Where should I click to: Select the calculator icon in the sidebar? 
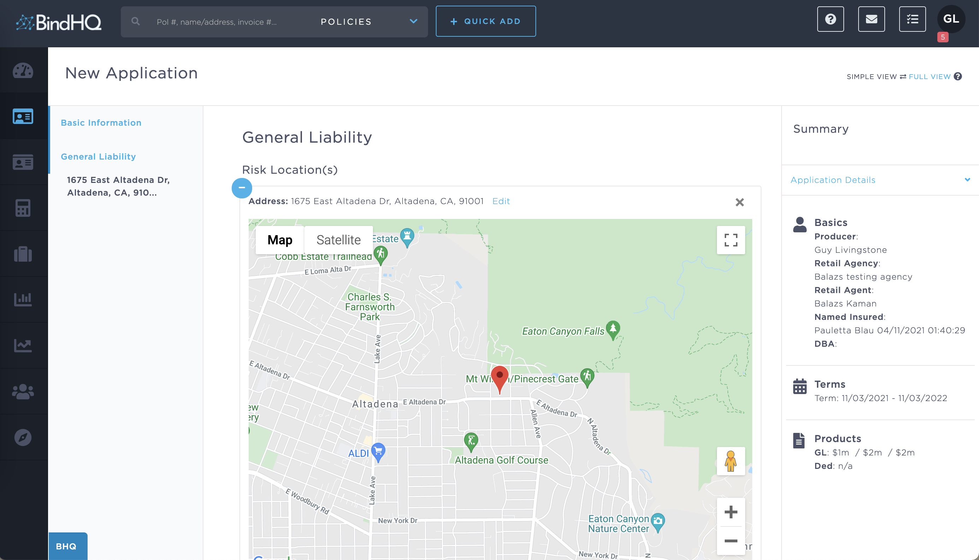click(x=23, y=208)
